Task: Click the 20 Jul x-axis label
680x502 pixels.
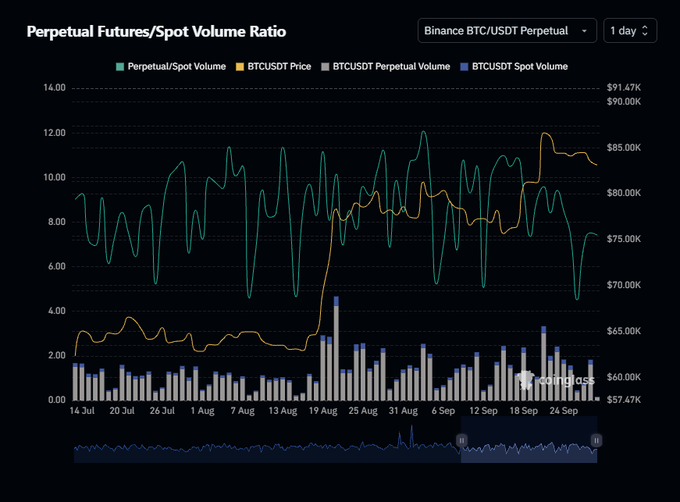Action: pos(122,411)
